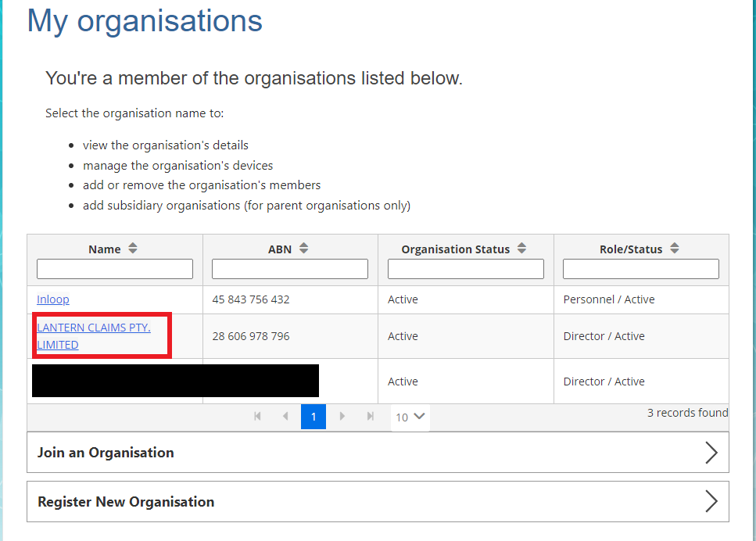Click the Join an Organisation chevron arrow
756x541 pixels.
point(711,453)
